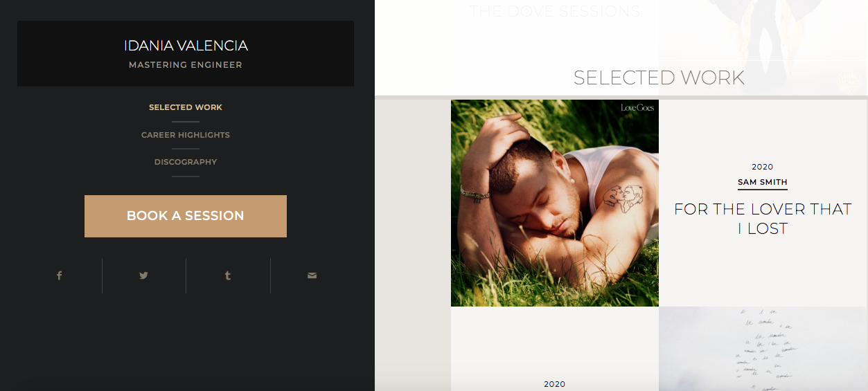The image size is (868, 391).
Task: Open For The Lover That I Lost title
Action: tap(763, 219)
